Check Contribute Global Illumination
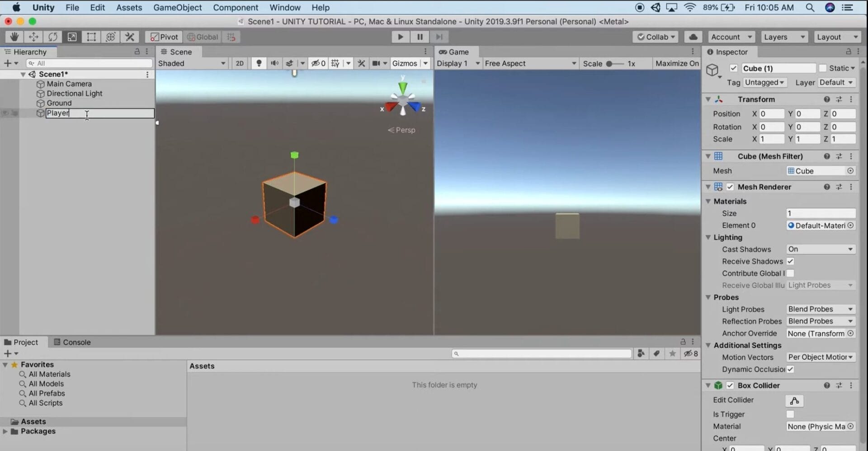The image size is (868, 451). (x=790, y=273)
